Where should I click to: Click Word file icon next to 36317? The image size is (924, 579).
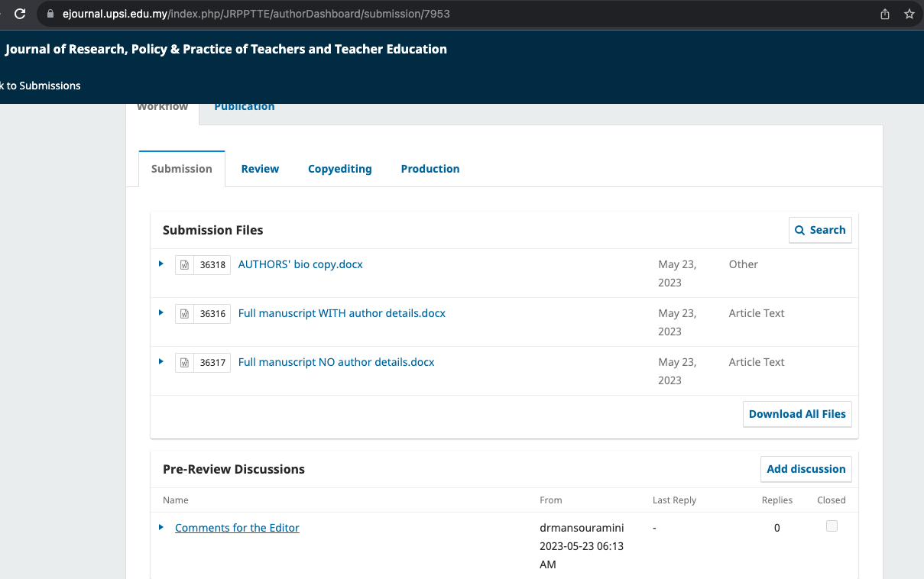click(184, 363)
